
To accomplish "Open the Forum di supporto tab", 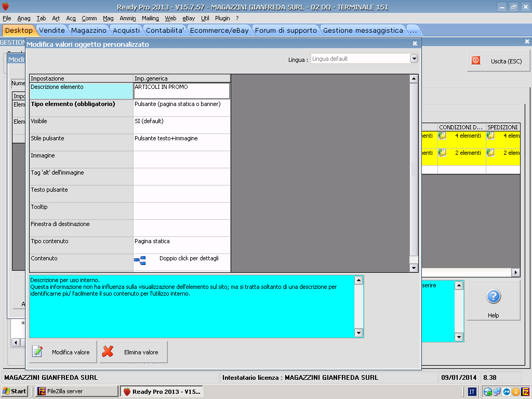I will point(286,31).
